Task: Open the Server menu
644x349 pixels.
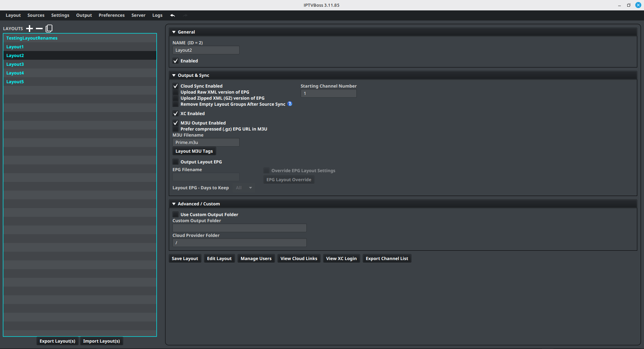Action: tap(138, 15)
